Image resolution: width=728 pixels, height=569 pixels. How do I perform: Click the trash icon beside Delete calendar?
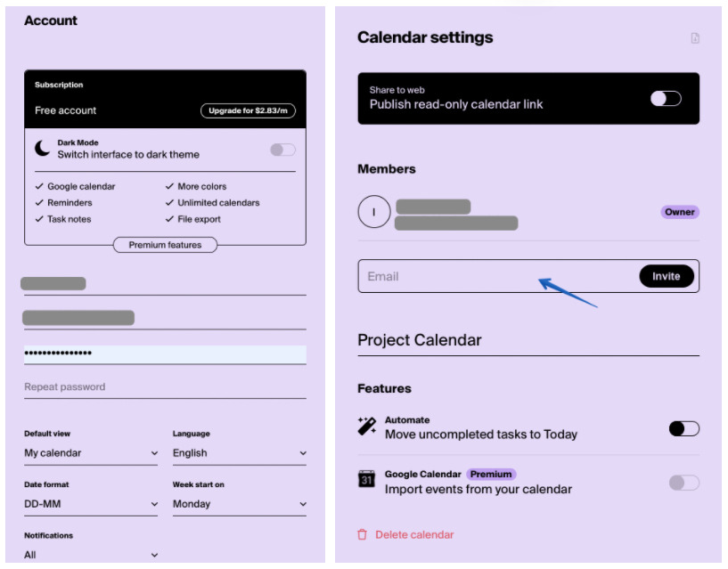pos(362,534)
